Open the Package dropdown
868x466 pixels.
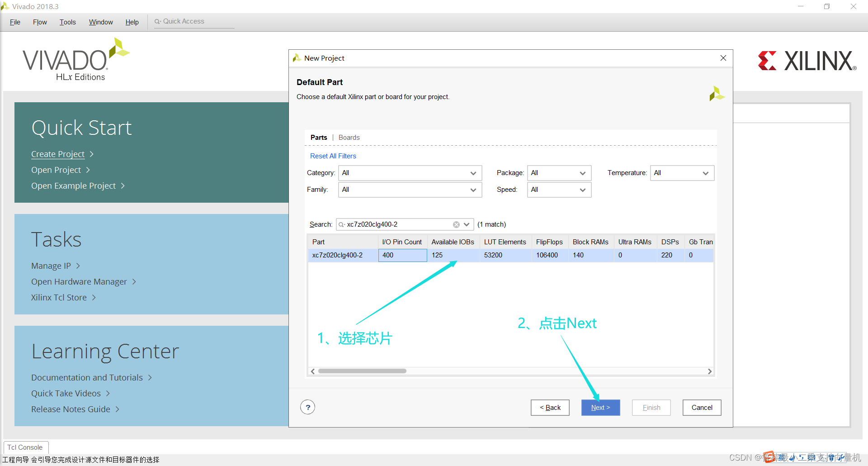(559, 173)
